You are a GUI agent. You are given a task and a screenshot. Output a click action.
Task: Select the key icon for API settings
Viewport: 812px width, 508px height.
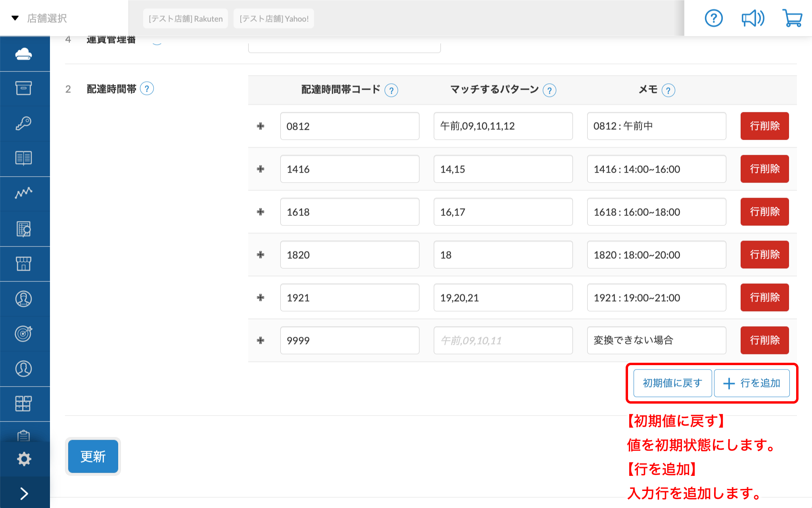click(x=25, y=123)
